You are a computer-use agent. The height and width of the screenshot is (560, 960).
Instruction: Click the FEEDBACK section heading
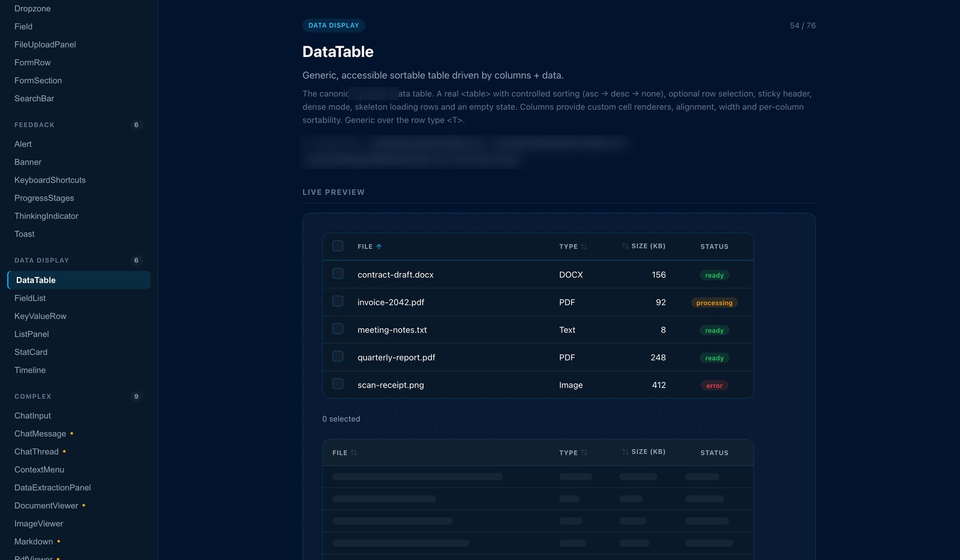(34, 125)
